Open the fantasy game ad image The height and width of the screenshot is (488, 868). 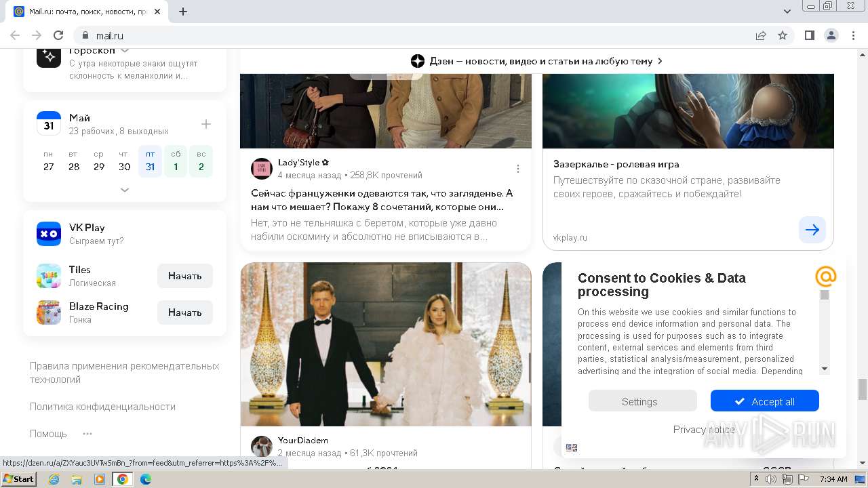pyautogui.click(x=688, y=111)
